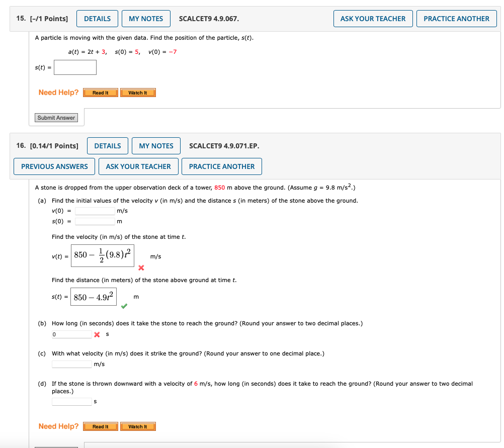The image size is (504, 448).
Task: Click the velocity answer field in part (c)
Action: coord(71,364)
